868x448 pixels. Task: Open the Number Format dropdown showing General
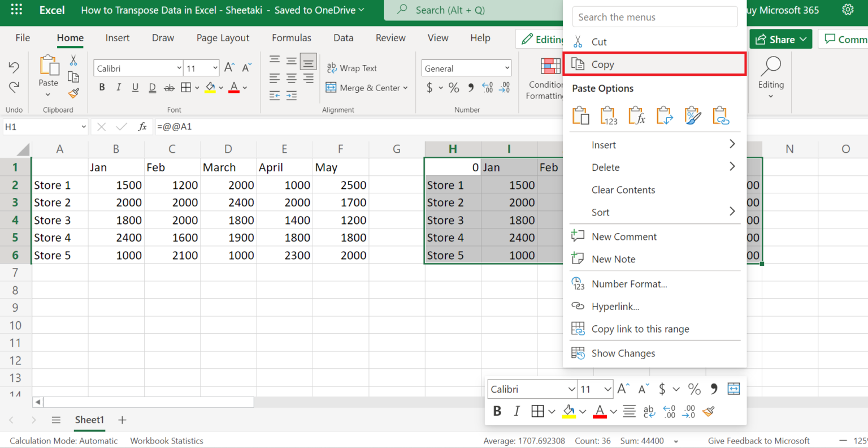(466, 67)
